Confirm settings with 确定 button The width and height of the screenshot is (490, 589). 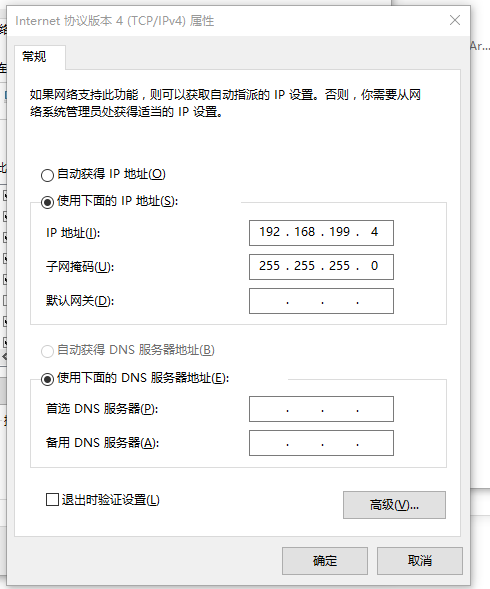[x=325, y=561]
